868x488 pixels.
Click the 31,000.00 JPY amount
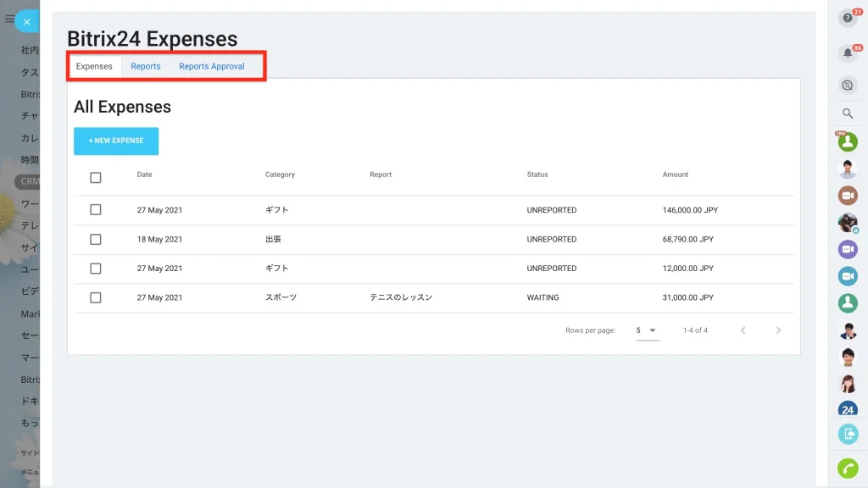tap(687, 297)
